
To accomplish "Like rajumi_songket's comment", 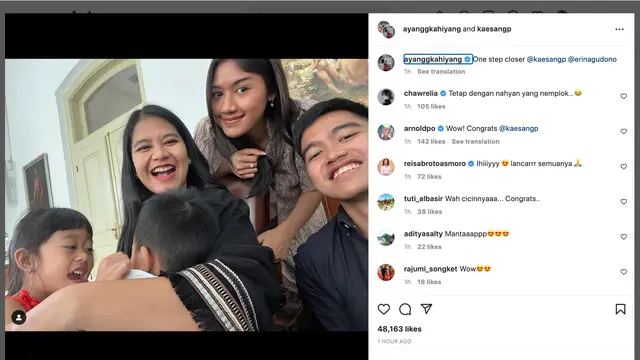I will (623, 272).
